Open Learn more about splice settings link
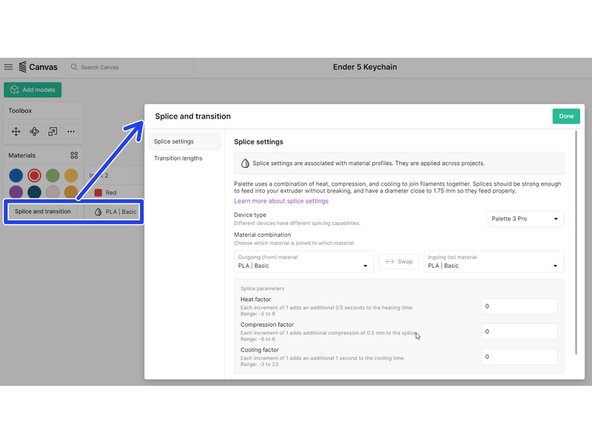Screen dimensions: 592x444 [281, 201]
